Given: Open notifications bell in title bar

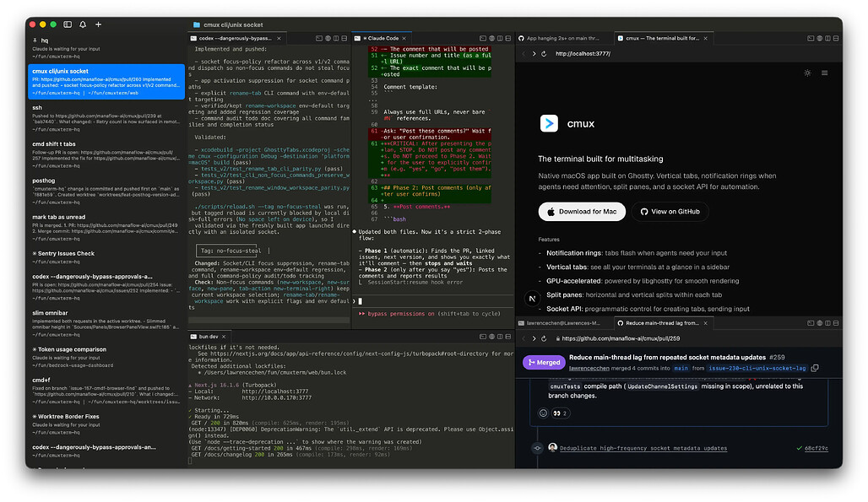Looking at the screenshot, I should [x=83, y=24].
